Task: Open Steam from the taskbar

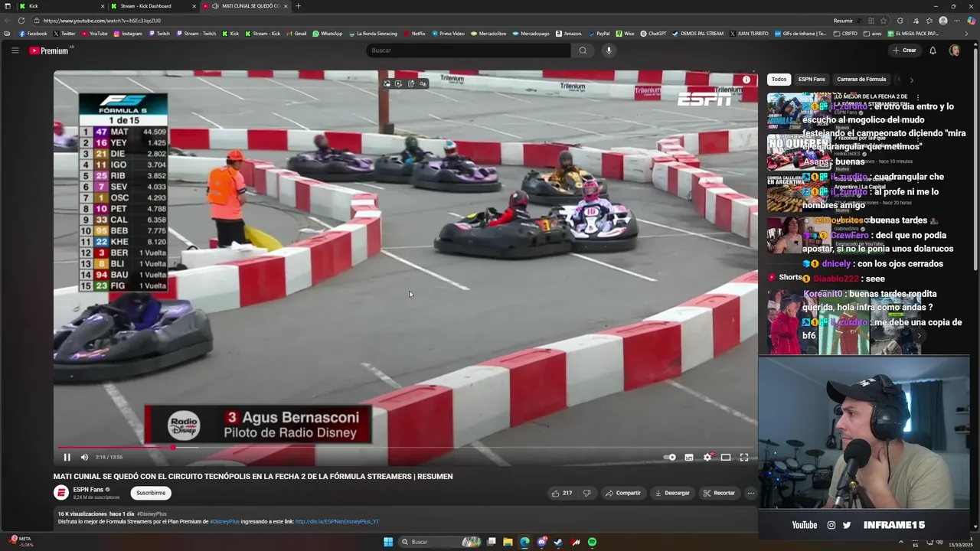Action: click(x=558, y=542)
